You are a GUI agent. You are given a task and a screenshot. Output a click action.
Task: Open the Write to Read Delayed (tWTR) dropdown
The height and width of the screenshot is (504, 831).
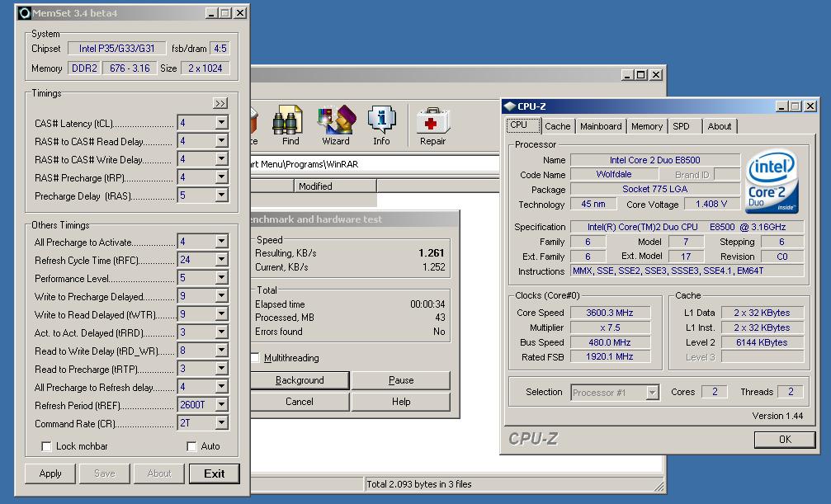221,314
